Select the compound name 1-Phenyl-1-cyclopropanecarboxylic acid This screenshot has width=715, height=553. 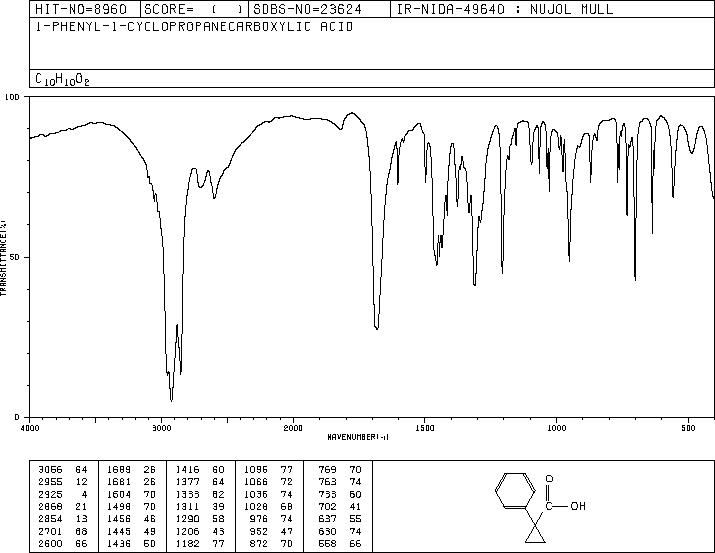point(194,27)
